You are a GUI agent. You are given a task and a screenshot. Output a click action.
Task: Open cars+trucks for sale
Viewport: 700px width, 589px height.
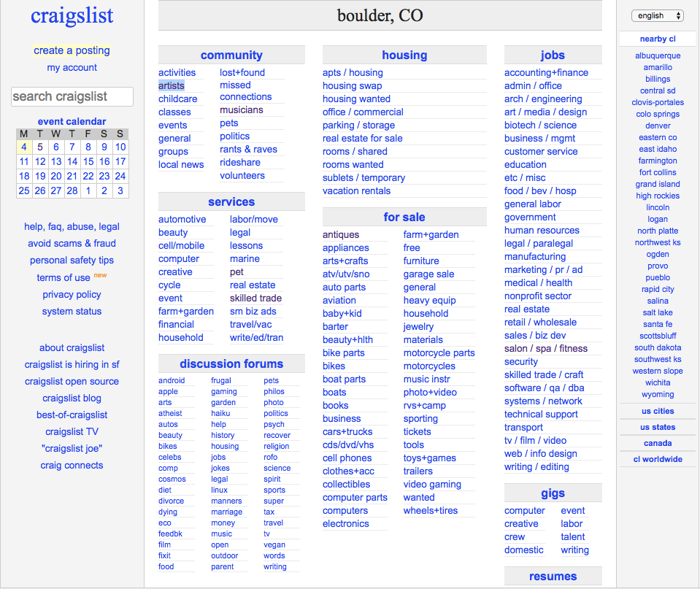point(347,432)
